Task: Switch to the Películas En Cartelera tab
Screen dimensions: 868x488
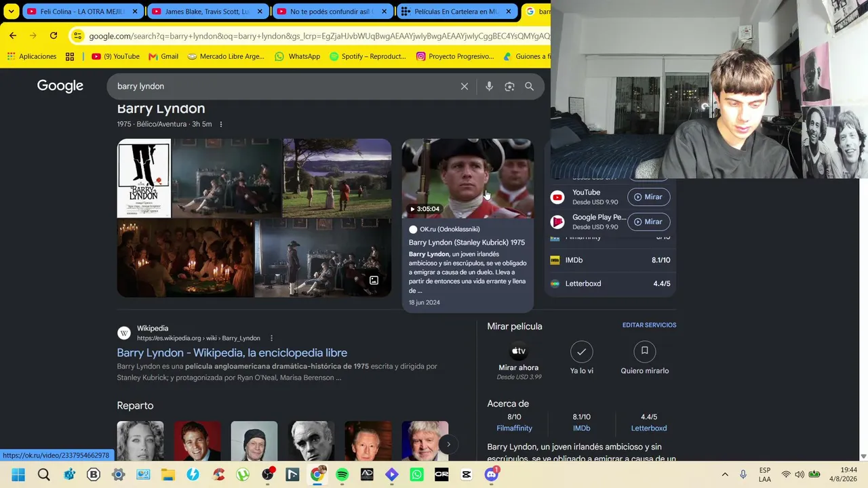Action: pos(456,12)
